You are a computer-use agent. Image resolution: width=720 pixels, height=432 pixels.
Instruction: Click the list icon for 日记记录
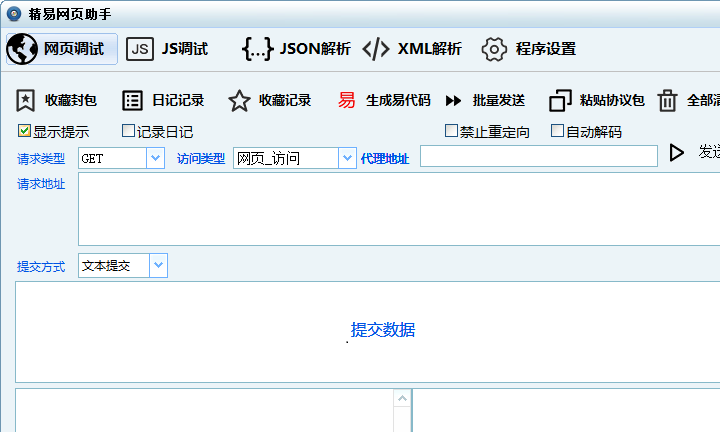coord(132,100)
